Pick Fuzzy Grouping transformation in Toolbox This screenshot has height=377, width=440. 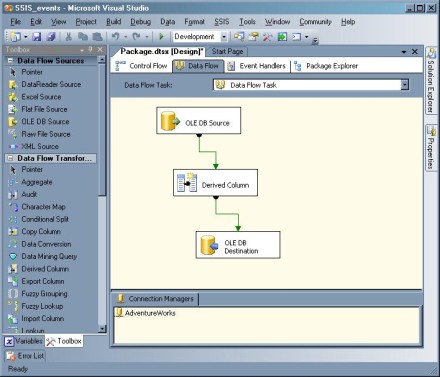[44, 294]
